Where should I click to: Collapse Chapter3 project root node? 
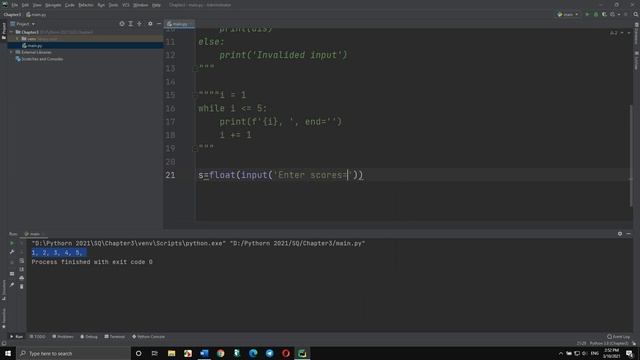[11, 32]
